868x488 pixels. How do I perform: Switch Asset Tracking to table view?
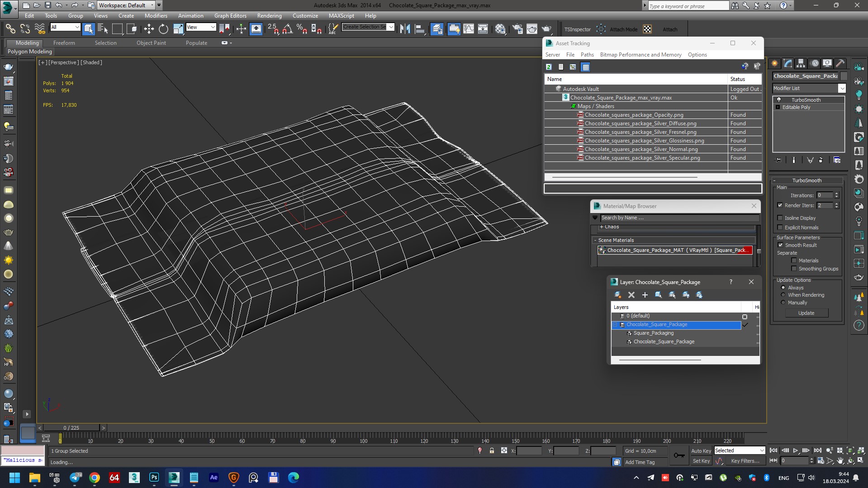coord(586,67)
